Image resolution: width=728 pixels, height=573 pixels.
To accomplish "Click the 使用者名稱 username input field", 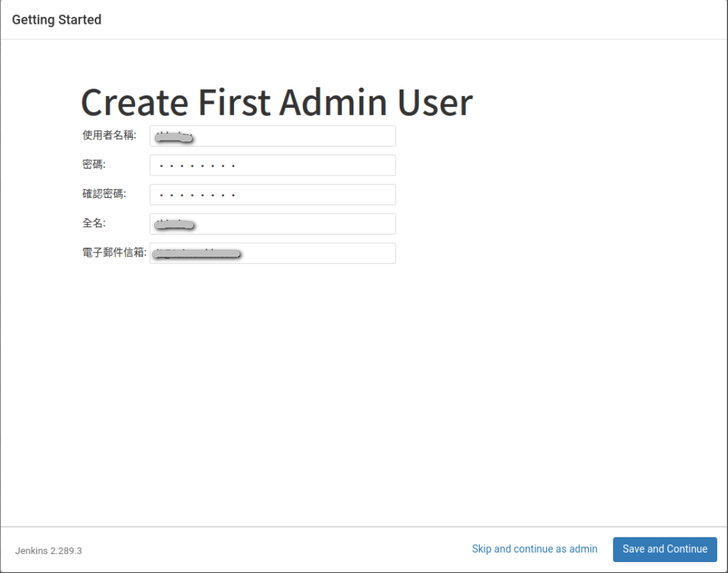I will [273, 136].
